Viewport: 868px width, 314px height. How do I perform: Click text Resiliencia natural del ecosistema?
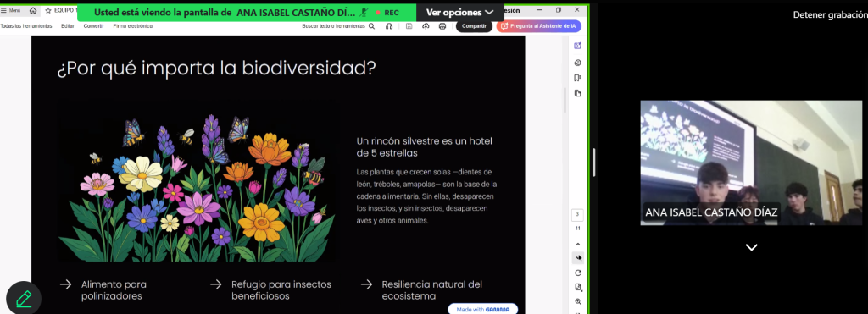pos(431,290)
